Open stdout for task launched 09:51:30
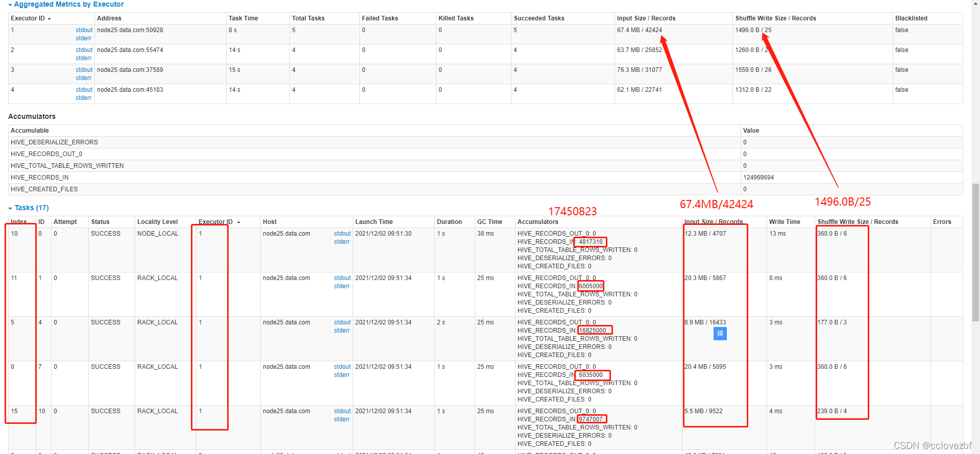This screenshot has height=454, width=980. pyautogui.click(x=342, y=234)
